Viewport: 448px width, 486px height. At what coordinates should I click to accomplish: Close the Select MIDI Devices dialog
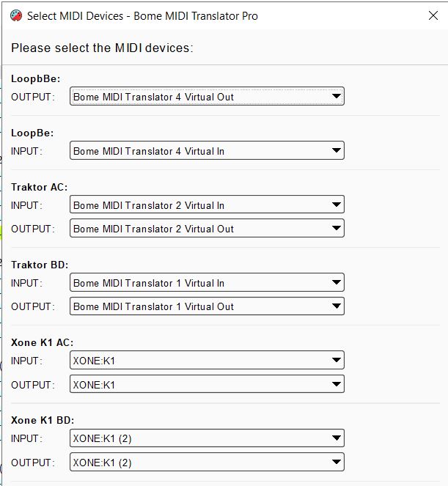coord(433,15)
